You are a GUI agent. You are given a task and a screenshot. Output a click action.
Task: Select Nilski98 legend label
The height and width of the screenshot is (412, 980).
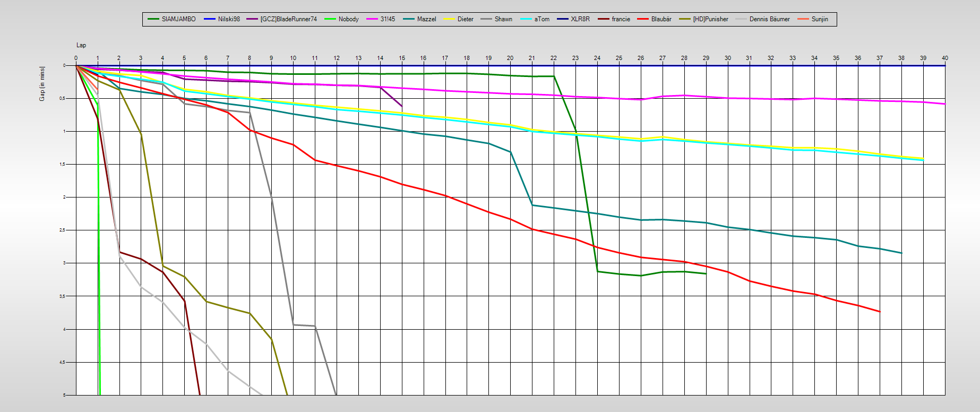point(229,19)
